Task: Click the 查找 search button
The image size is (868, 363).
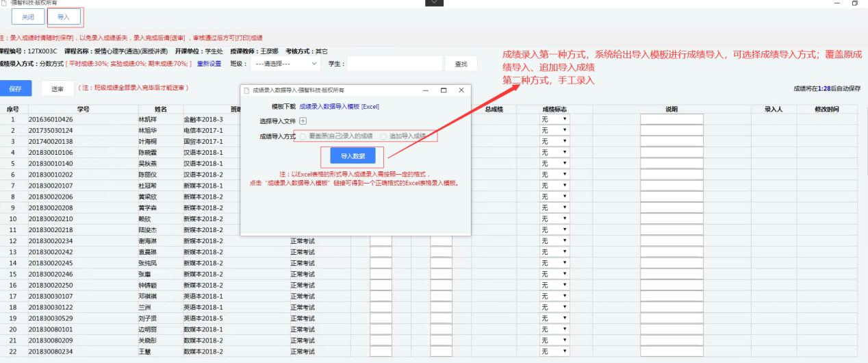Action: pyautogui.click(x=461, y=64)
